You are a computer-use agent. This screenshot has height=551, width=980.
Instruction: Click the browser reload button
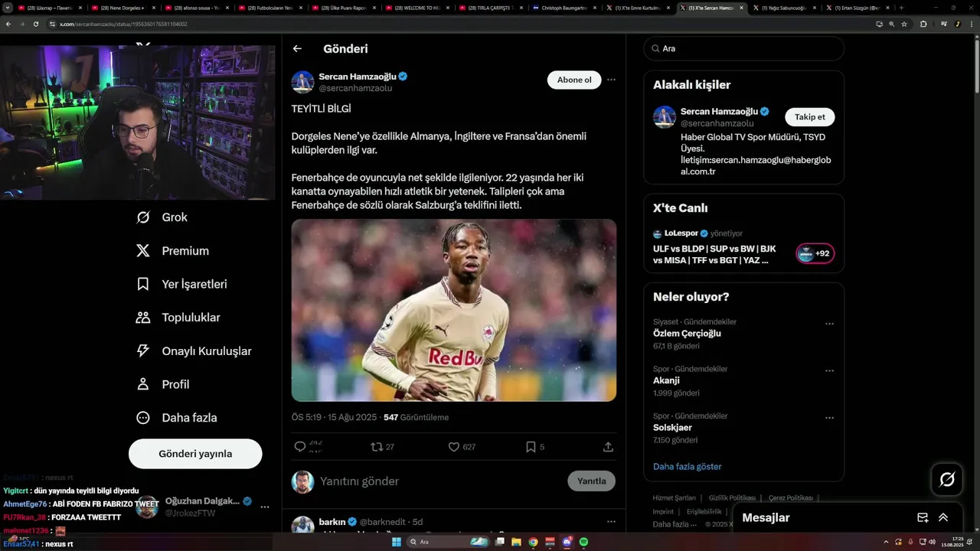[x=35, y=24]
